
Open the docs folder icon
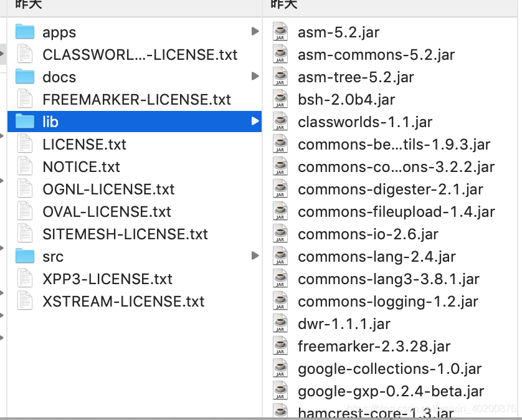pyautogui.click(x=25, y=77)
